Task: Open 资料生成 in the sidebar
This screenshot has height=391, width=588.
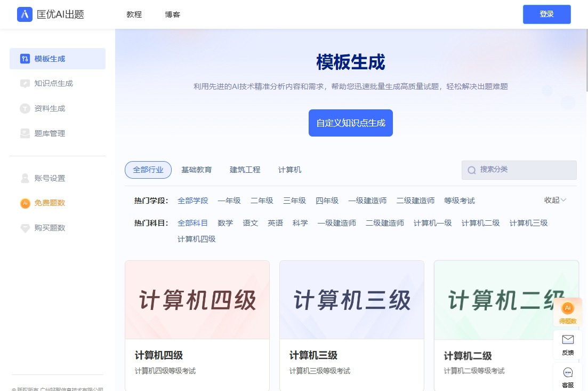Action: point(50,108)
